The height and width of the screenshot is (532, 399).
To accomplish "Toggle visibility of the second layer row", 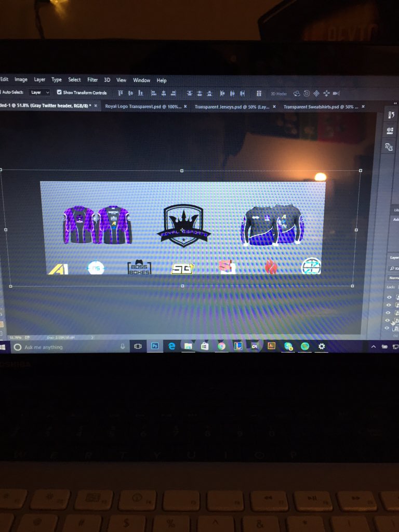I will point(389,305).
